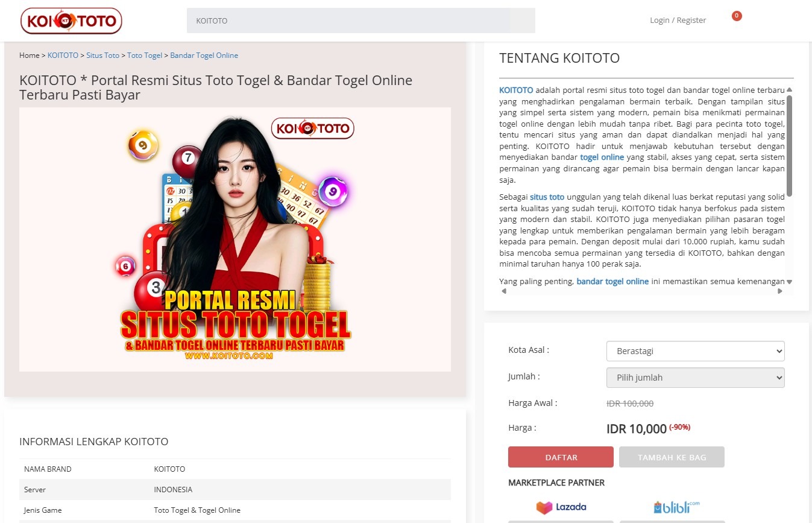Open the Login / Register link

pos(678,19)
